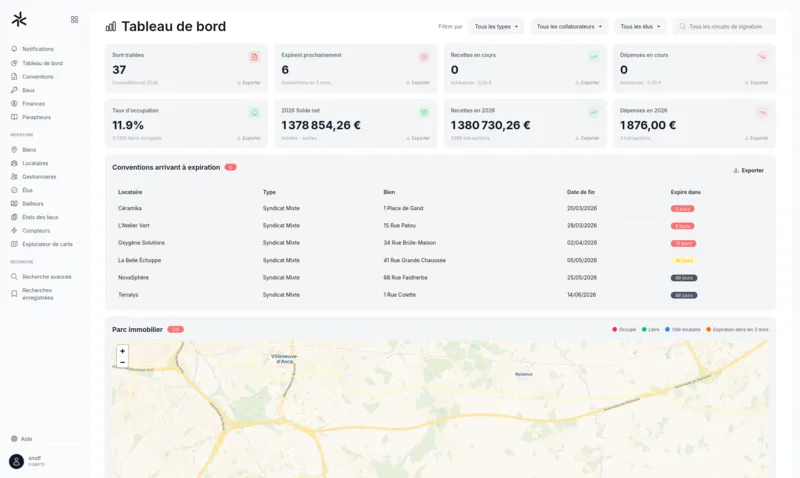Open Conventions in the sidebar

pyautogui.click(x=37, y=76)
